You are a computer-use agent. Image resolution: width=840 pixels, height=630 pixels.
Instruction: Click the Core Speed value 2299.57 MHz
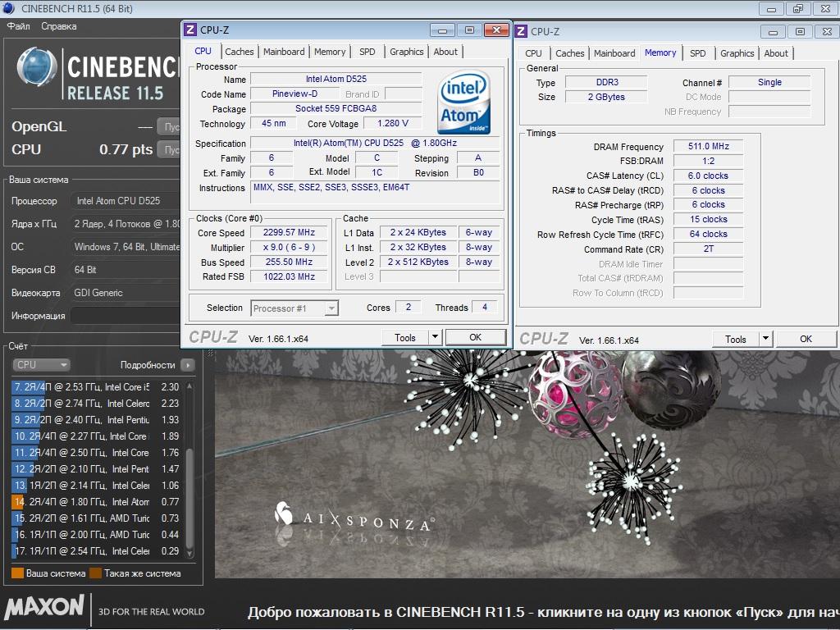pyautogui.click(x=289, y=232)
